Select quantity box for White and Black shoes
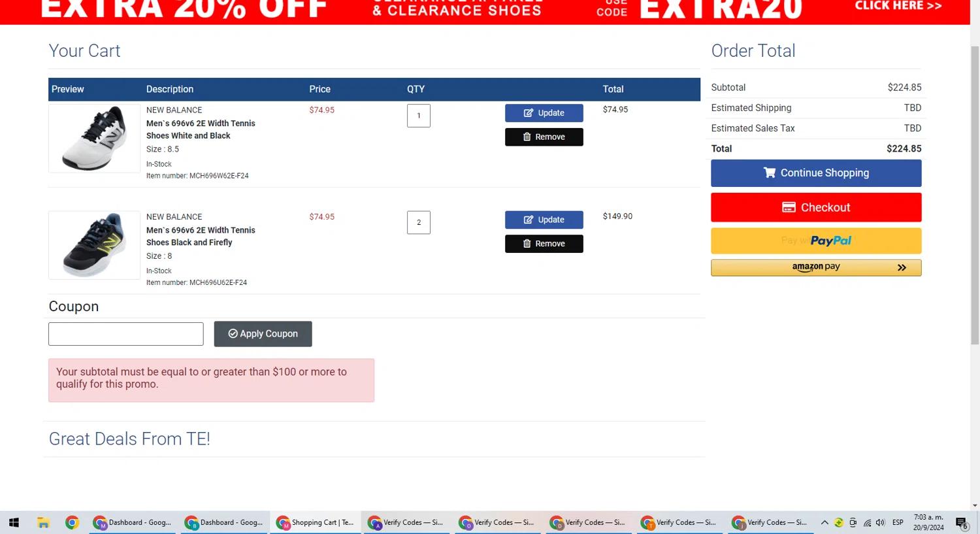 (419, 116)
